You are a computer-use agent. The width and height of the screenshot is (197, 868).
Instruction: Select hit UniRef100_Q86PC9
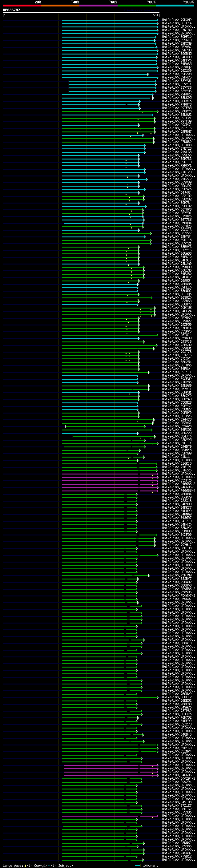[177, 497]
